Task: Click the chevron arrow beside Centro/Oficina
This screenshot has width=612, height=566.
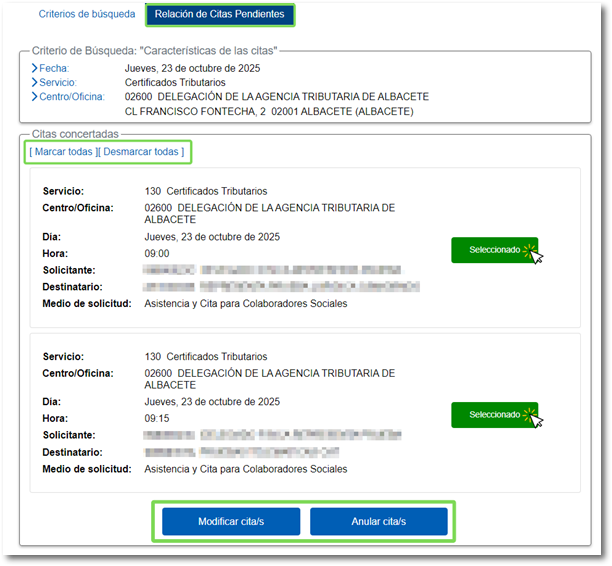Action: (34, 97)
